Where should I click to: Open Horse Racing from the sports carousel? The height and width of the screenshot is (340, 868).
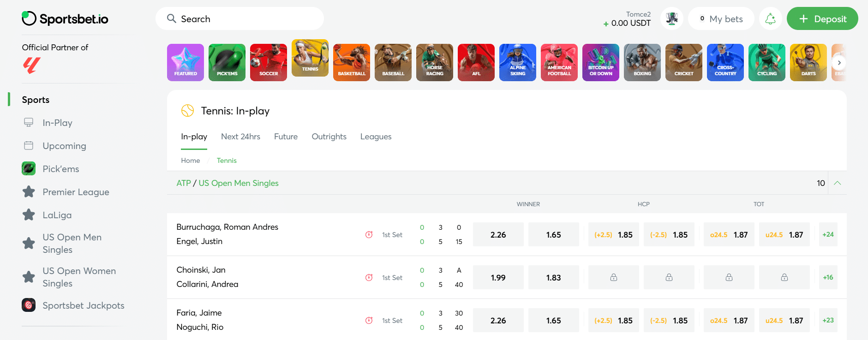tap(434, 62)
